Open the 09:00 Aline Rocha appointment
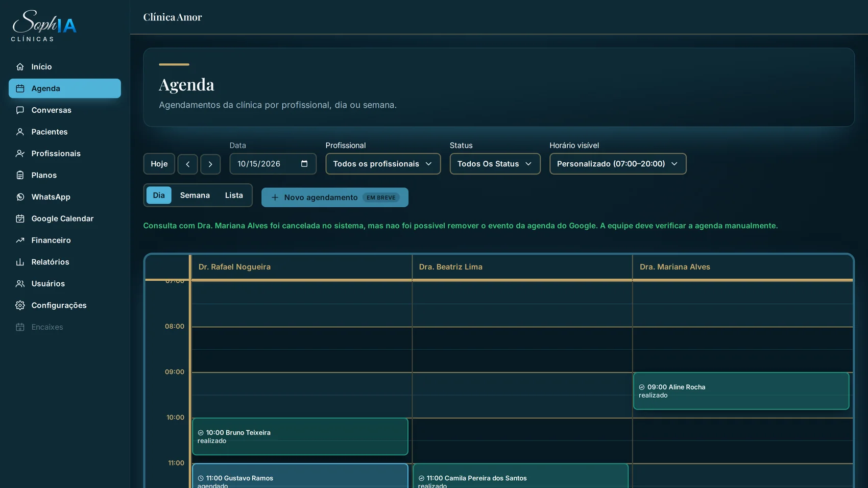868x488 pixels. tap(741, 391)
